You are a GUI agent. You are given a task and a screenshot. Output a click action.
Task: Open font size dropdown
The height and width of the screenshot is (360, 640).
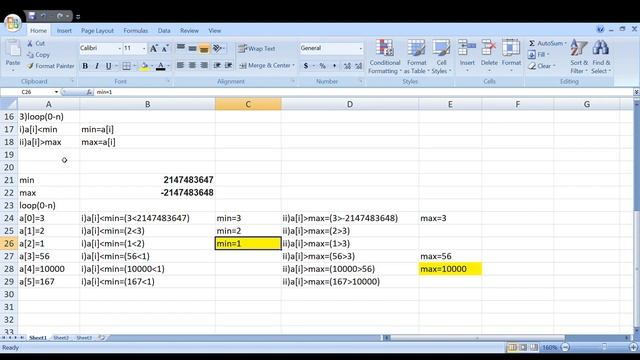(144, 49)
